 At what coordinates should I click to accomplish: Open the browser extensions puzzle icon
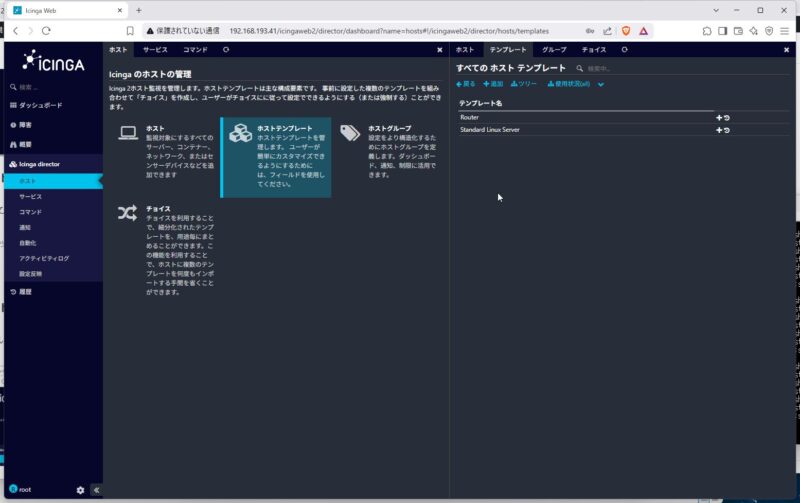[707, 31]
